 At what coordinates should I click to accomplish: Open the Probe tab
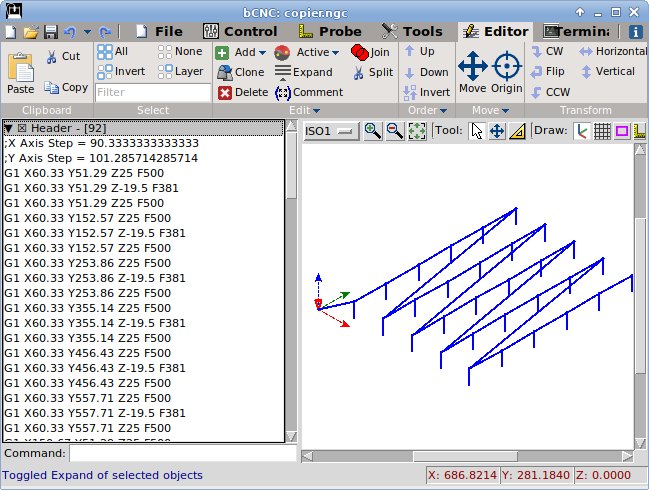[x=329, y=31]
